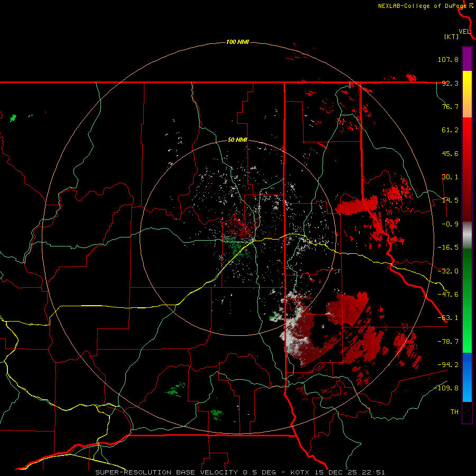The height and width of the screenshot is (476, 476).
Task: Click the -78.7 velocity scale value
Action: pos(448,342)
